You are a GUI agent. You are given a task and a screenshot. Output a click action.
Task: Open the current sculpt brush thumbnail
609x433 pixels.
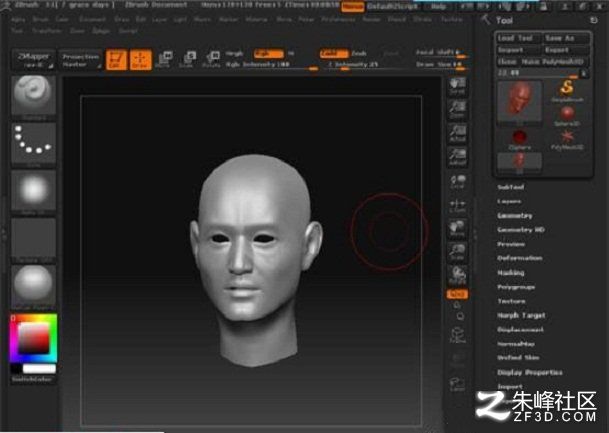(x=33, y=98)
